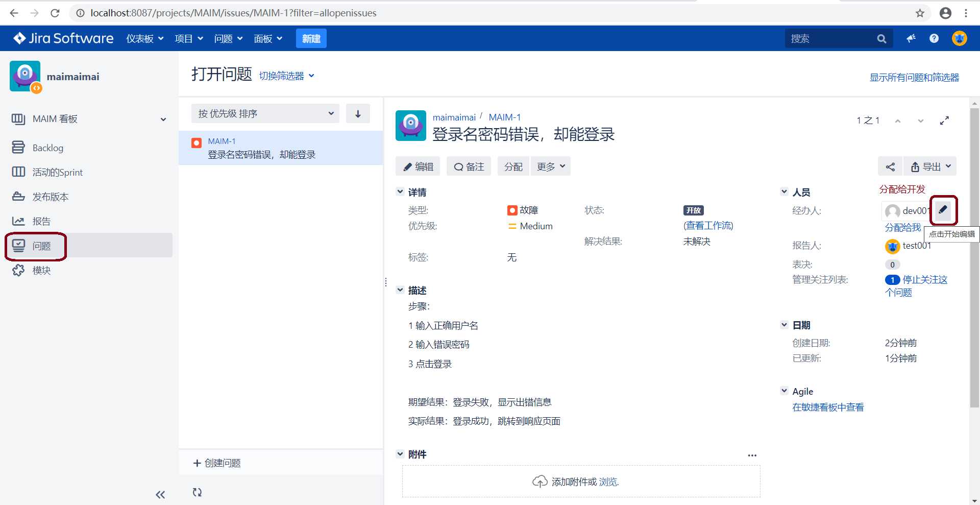Click the 分配 assign button

coord(513,166)
